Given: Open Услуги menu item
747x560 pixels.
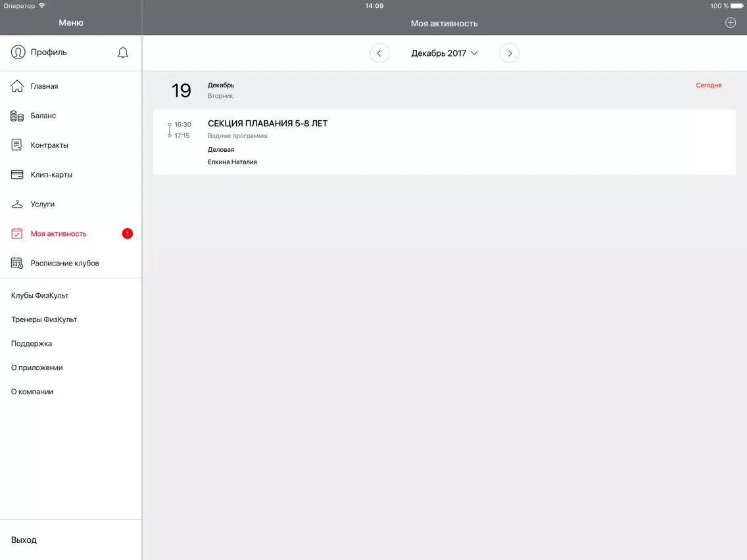Looking at the screenshot, I should pos(71,204).
